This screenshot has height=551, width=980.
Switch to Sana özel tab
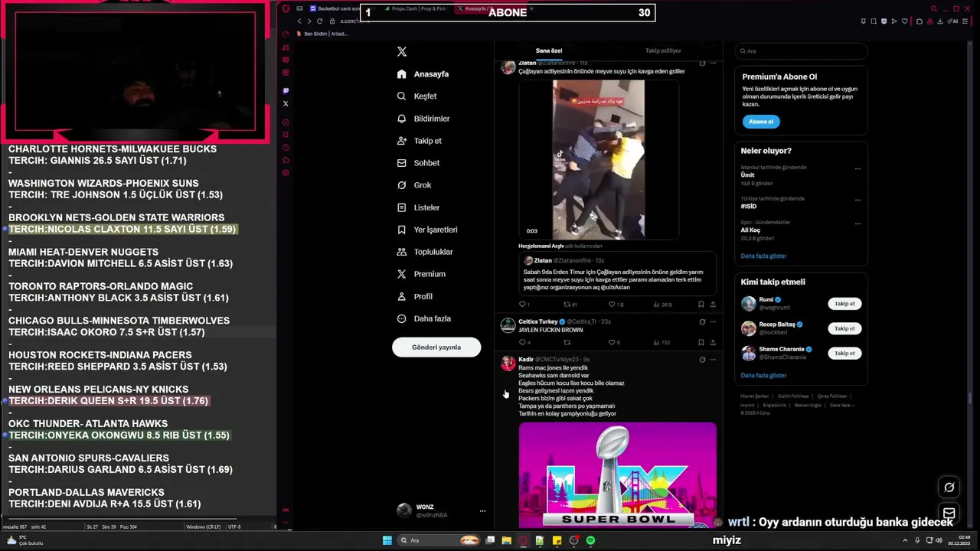coord(548,51)
